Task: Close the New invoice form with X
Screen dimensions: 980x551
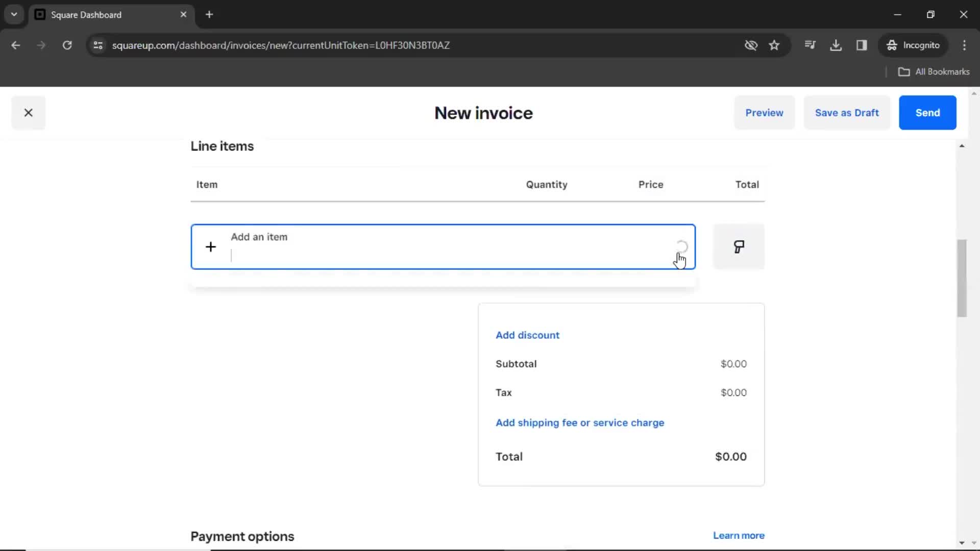Action: 29,113
